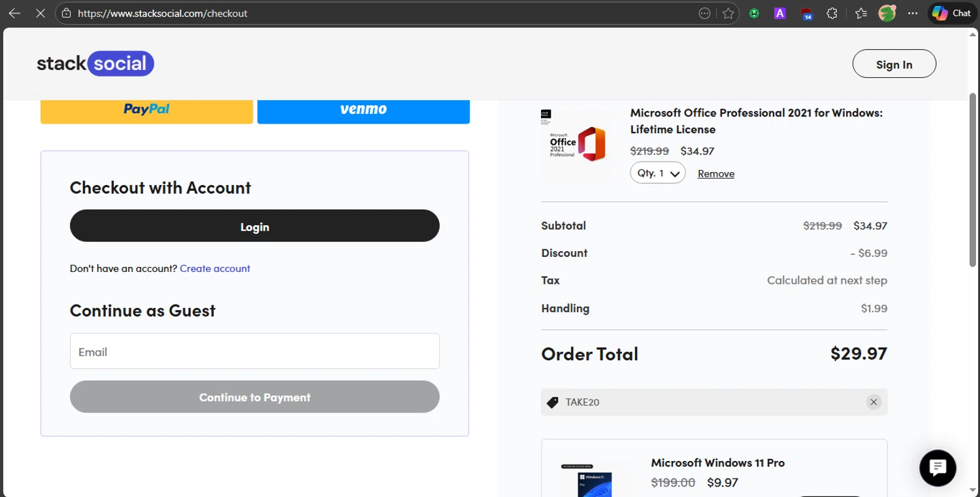Click the black Login button
This screenshot has height=497, width=980.
pos(255,226)
